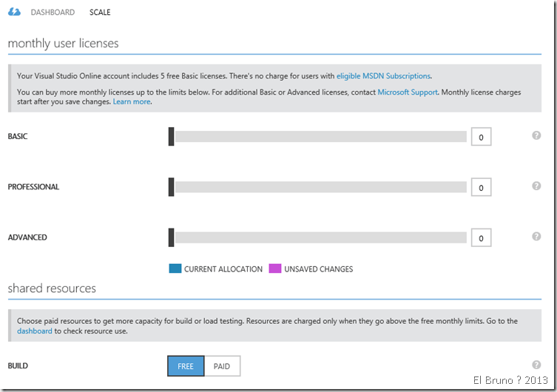The image size is (557, 392).
Task: Switch Build resource to PAID
Action: pyautogui.click(x=222, y=366)
